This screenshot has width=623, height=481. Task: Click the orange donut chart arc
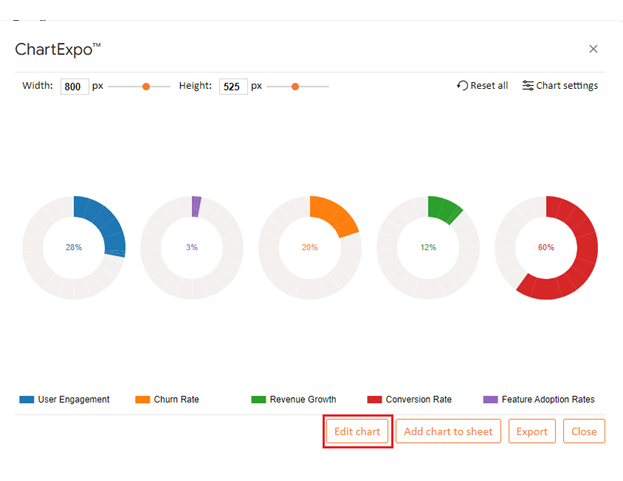[x=334, y=214]
